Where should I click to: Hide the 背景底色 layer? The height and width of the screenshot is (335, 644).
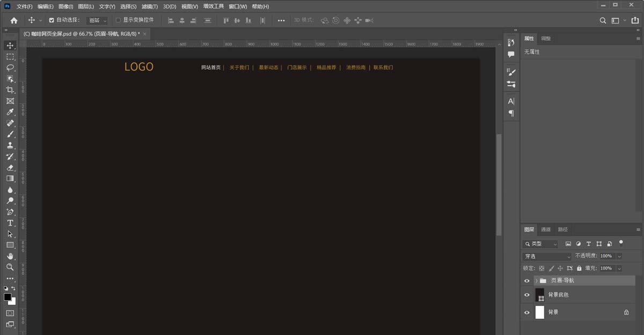pyautogui.click(x=527, y=295)
